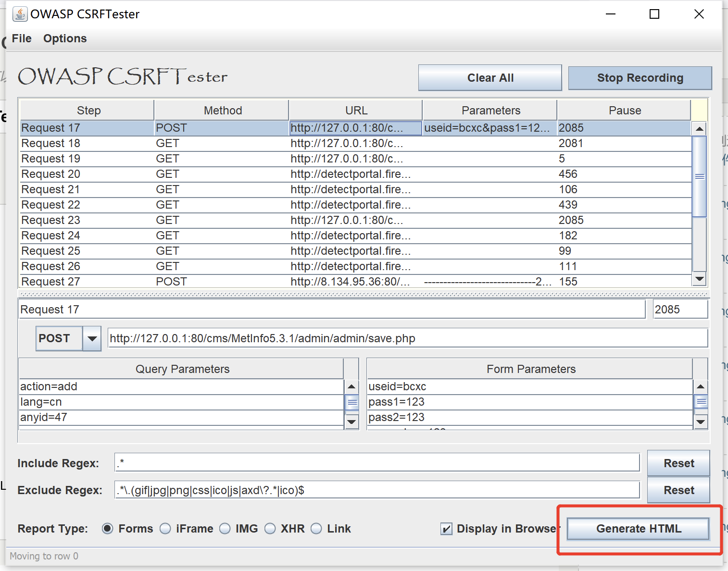This screenshot has width=728, height=571.
Task: Click the useid=bcxc form parameter
Action: 530,386
